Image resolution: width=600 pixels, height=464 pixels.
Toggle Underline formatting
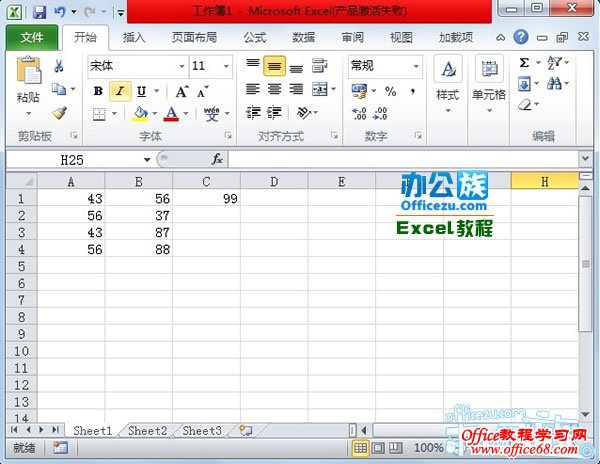pyautogui.click(x=142, y=91)
